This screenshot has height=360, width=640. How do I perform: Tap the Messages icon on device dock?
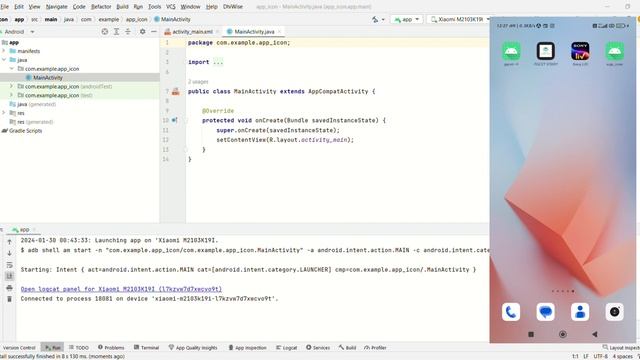pyautogui.click(x=546, y=312)
